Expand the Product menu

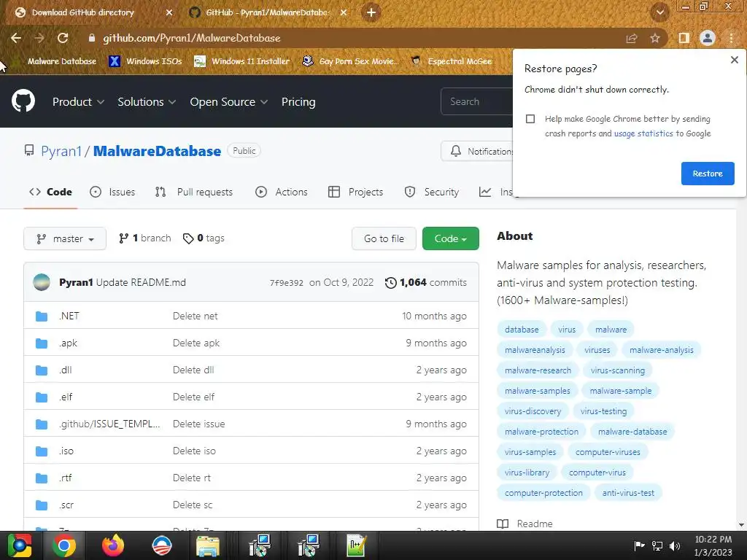pyautogui.click(x=78, y=102)
